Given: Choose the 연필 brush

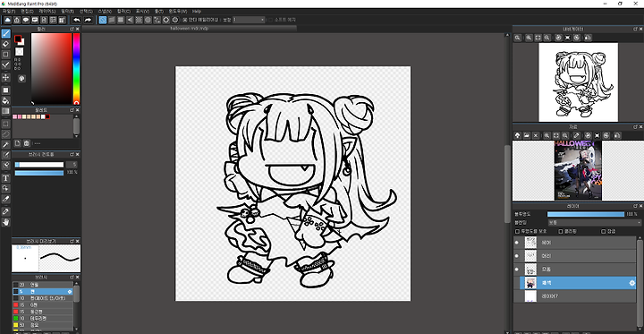Looking at the screenshot, I should coord(43,285).
